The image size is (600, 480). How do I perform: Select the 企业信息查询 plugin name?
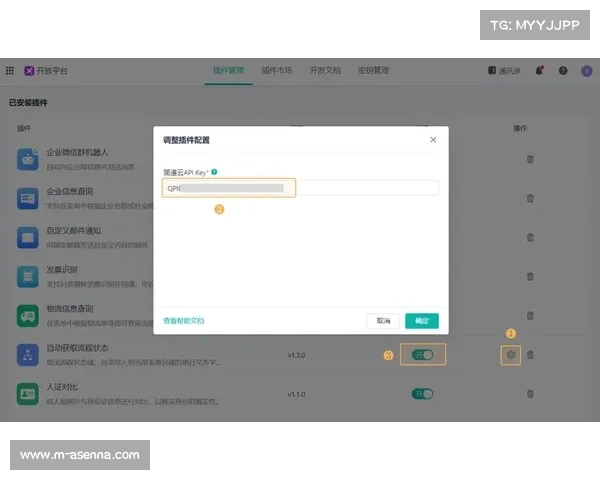click(70, 191)
